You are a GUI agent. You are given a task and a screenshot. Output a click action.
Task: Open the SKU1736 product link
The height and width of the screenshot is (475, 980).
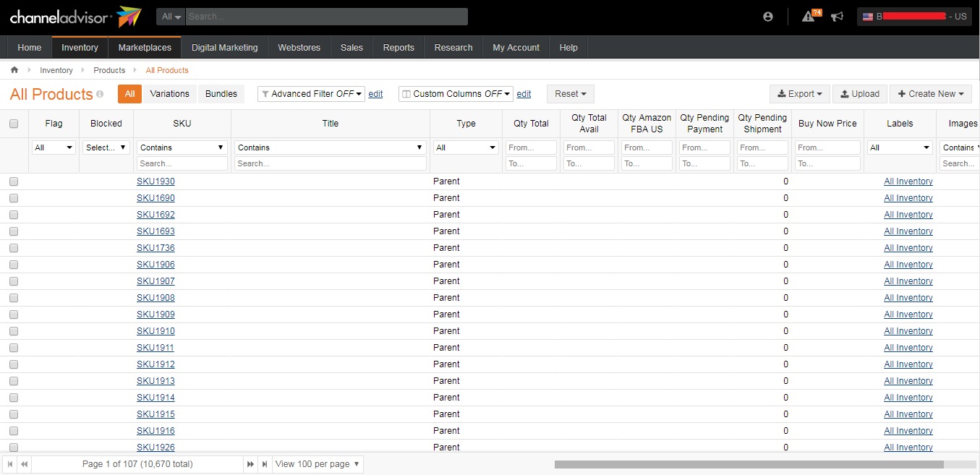click(155, 248)
